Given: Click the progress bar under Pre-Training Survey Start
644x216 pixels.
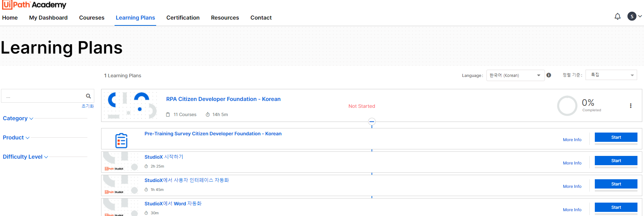Looking at the screenshot, I should pos(616,144).
